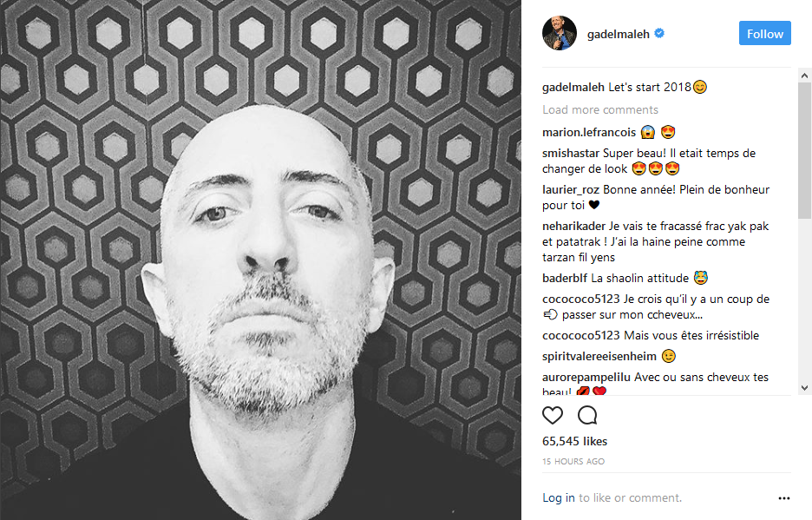Open gadelmaleh profile picture avatar
The height and width of the screenshot is (520, 812).
click(x=560, y=33)
